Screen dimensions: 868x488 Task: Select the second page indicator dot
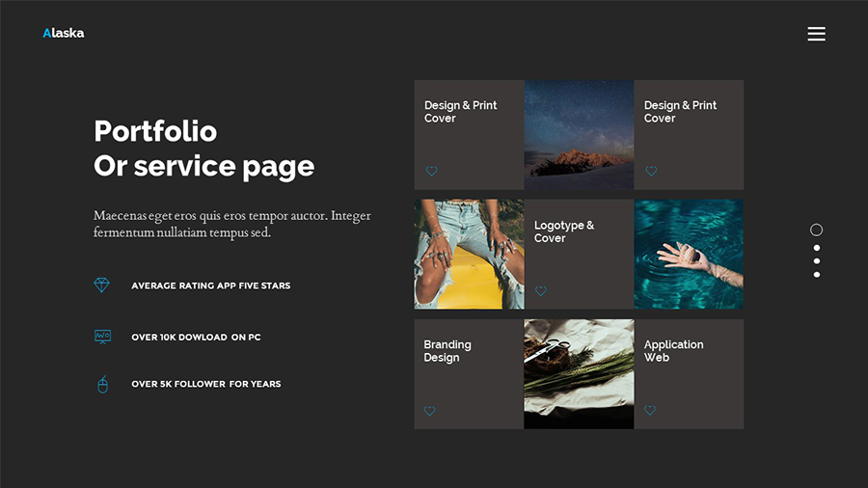coord(817,248)
